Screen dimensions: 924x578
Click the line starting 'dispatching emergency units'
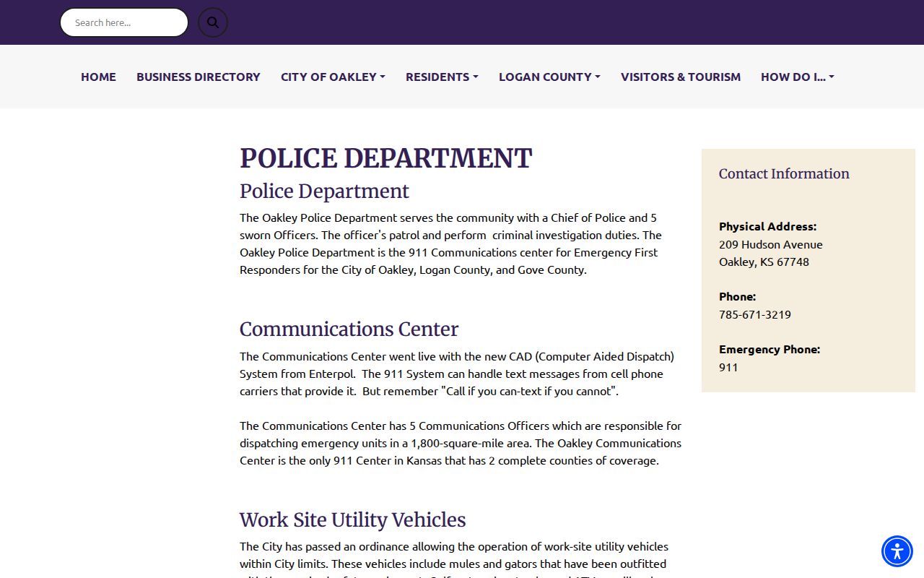(461, 443)
